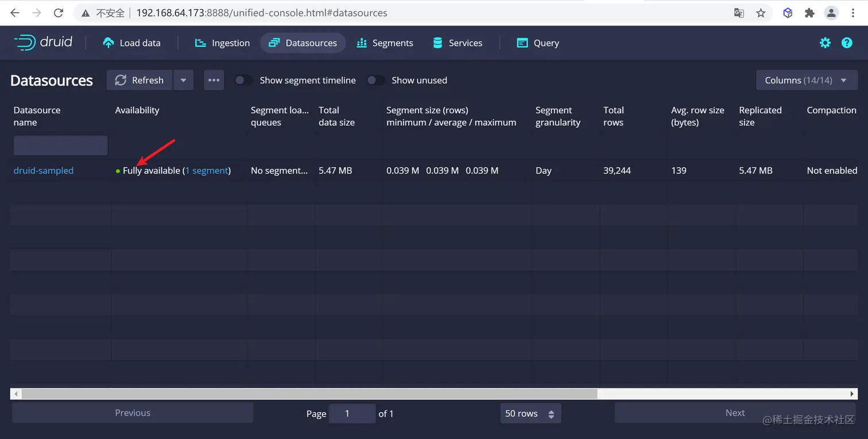
Task: Toggle Show segment timeline switch
Action: tap(243, 80)
